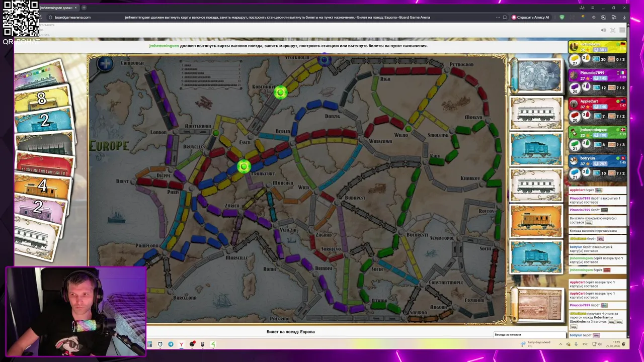Open virtualexan player panel name

[x=590, y=45]
